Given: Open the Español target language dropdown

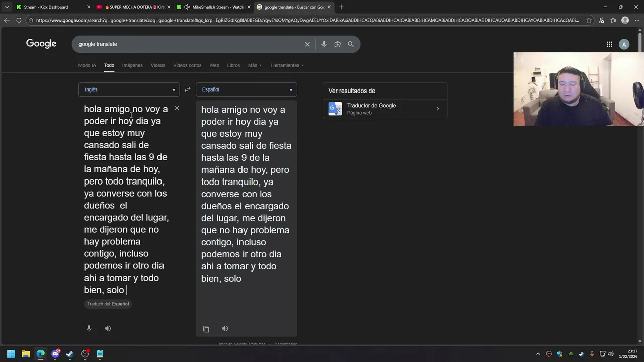Looking at the screenshot, I should (x=247, y=89).
